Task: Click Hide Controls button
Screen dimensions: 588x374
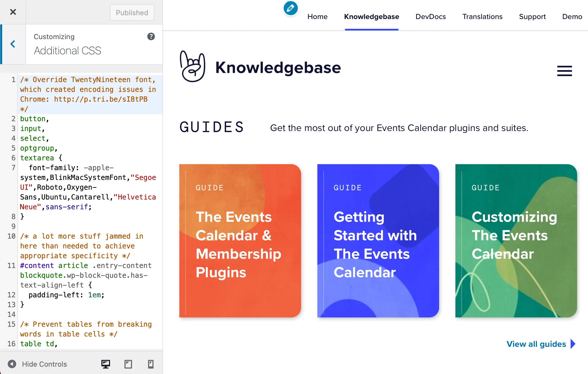Action: 37,364
